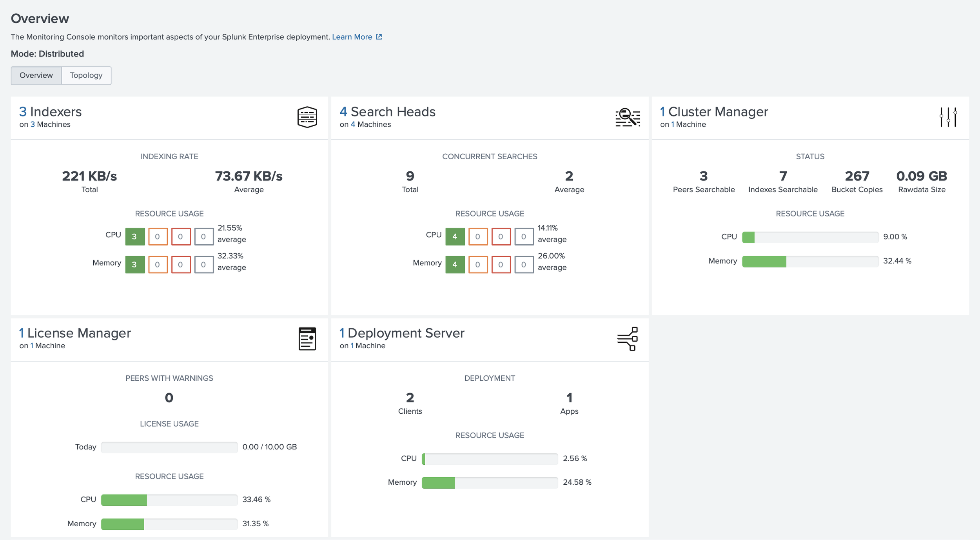Click Deployment Server Memory usage bar
This screenshot has width=980, height=540.
[x=490, y=483]
